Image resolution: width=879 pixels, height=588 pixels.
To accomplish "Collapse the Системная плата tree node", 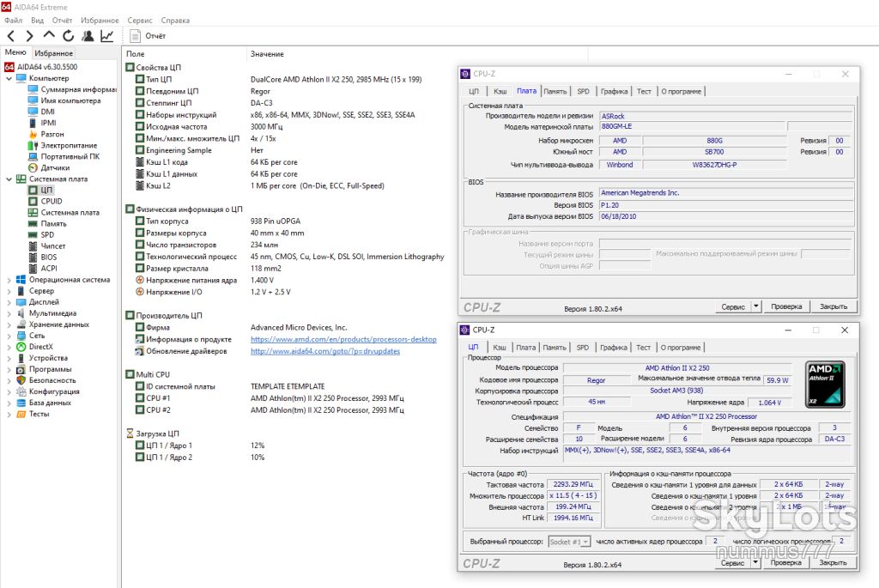I will pos(9,179).
